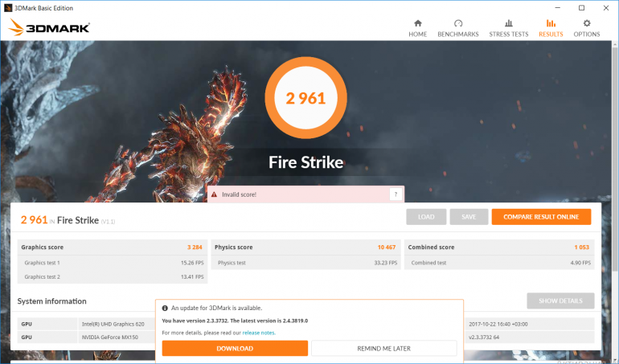The width and height of the screenshot is (619, 364).
Task: Click Combined test row
Action: 499,263
